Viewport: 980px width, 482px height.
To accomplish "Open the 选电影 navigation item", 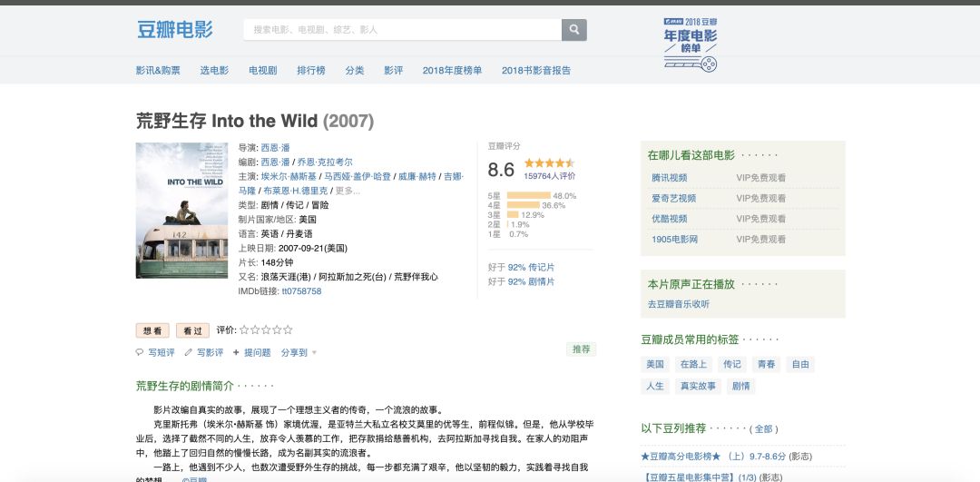I will [214, 70].
